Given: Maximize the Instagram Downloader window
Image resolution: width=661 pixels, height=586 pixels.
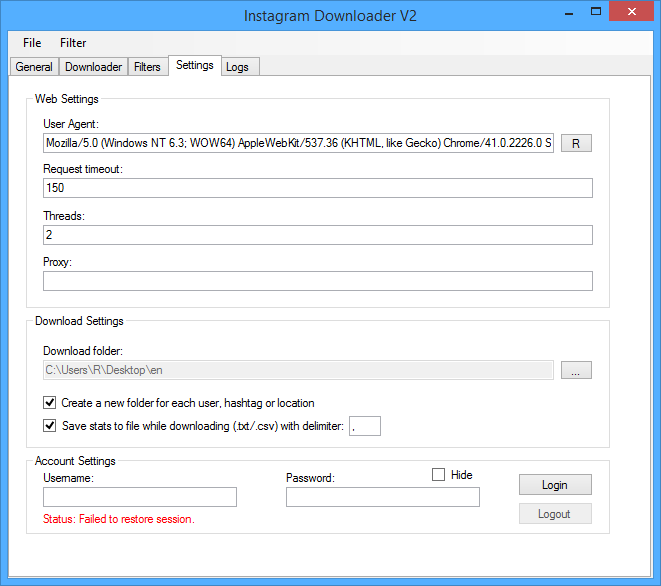Looking at the screenshot, I should pyautogui.click(x=596, y=12).
